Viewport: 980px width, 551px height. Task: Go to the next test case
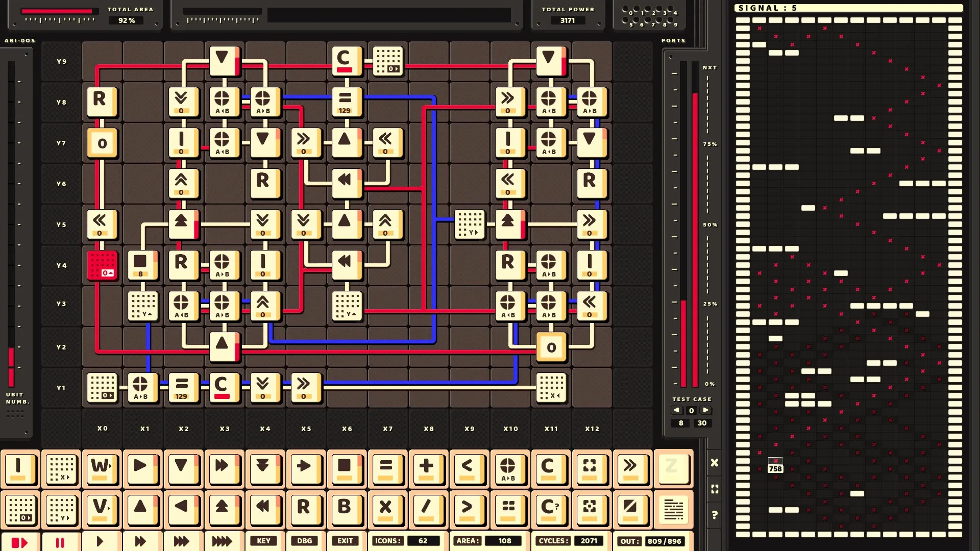(705, 410)
